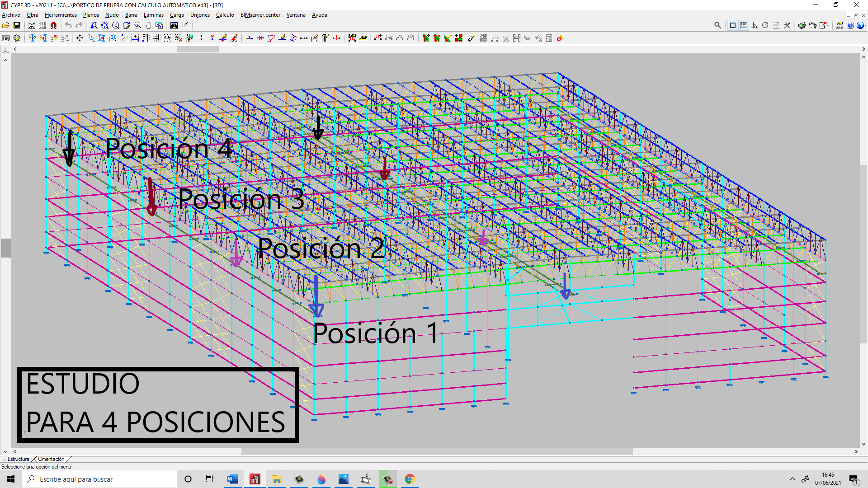Open the Cálculo menu

tap(225, 15)
